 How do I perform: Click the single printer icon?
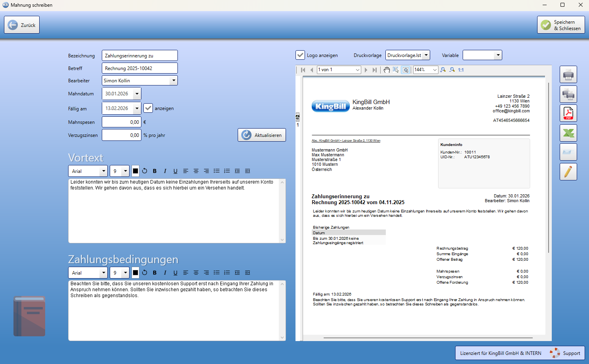(568, 74)
